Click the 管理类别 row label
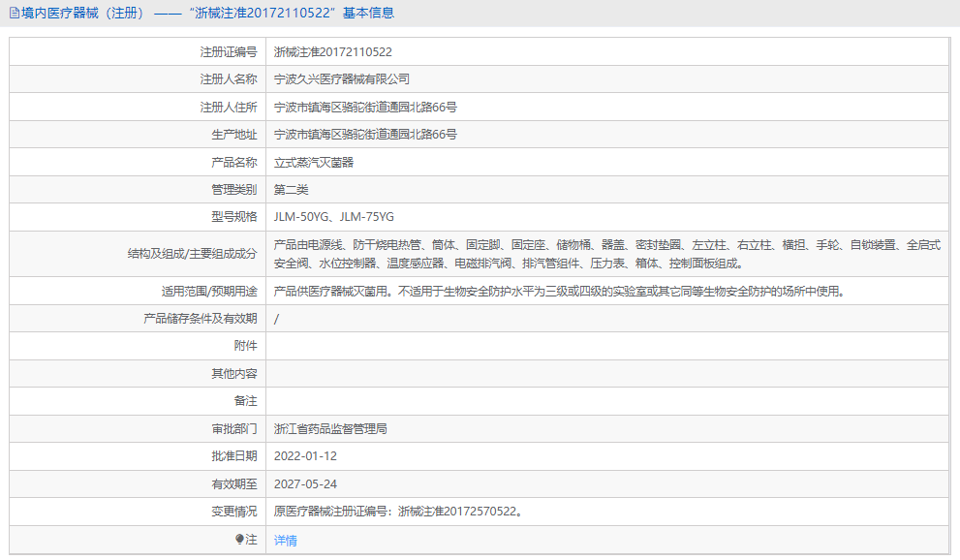Image resolution: width=960 pixels, height=560 pixels. click(x=233, y=190)
